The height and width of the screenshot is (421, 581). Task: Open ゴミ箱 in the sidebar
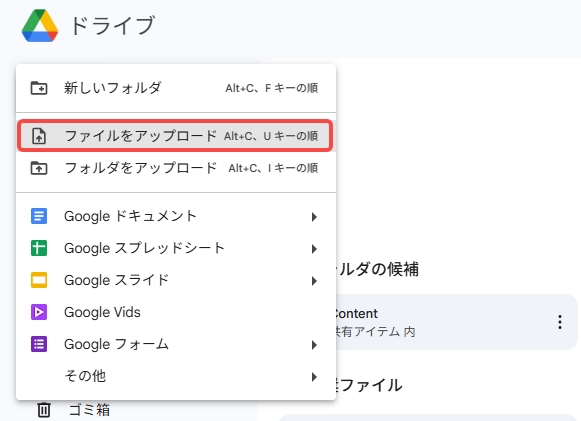pyautogui.click(x=89, y=410)
